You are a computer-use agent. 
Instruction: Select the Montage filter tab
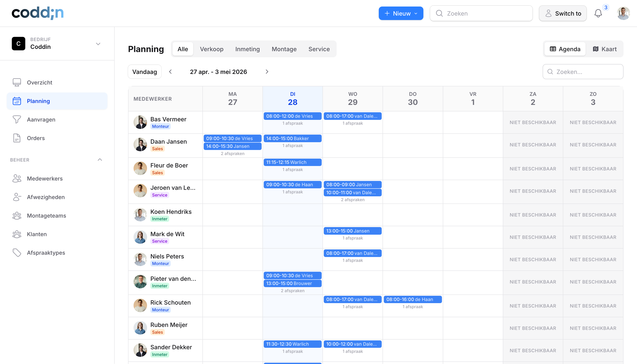coord(284,49)
